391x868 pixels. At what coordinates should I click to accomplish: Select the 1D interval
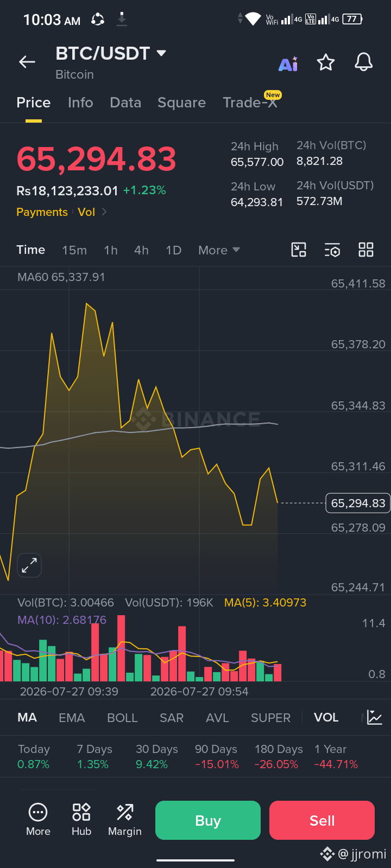coord(174,250)
